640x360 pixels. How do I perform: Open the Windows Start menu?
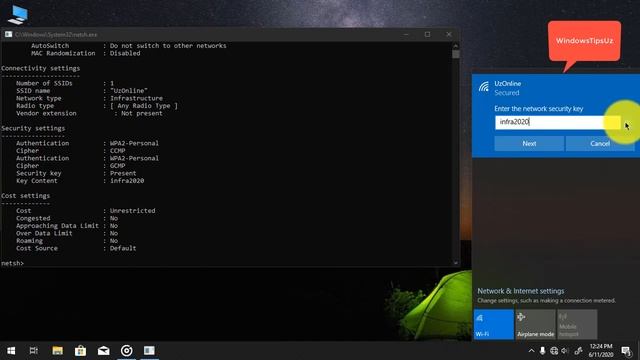pos(11,351)
